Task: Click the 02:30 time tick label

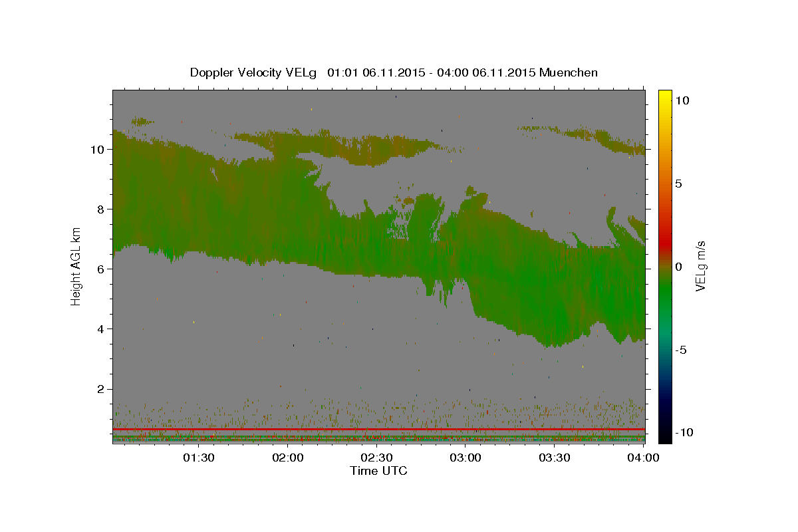Action: tap(377, 458)
